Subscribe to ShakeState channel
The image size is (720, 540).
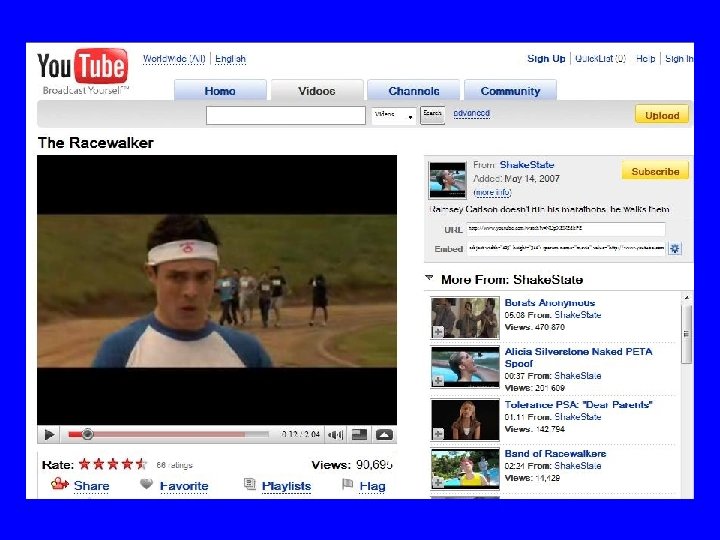click(655, 171)
